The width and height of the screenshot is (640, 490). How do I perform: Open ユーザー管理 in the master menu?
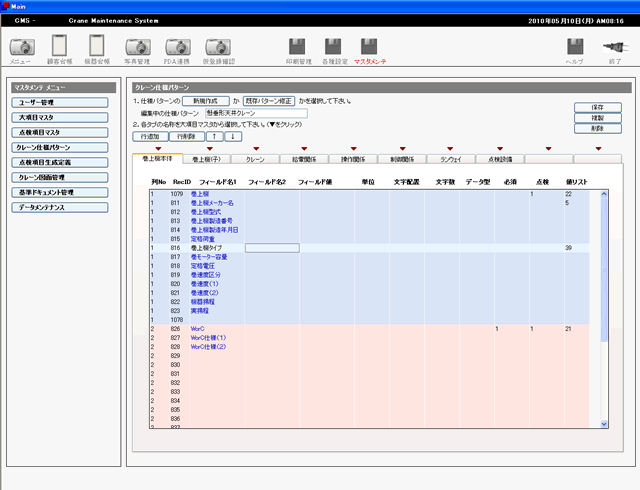point(60,102)
